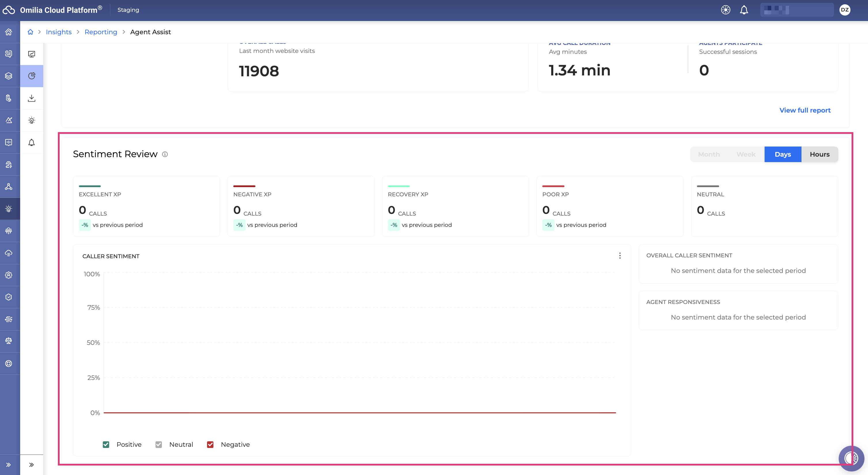Select the Week period tab
The image size is (868, 475).
point(746,154)
